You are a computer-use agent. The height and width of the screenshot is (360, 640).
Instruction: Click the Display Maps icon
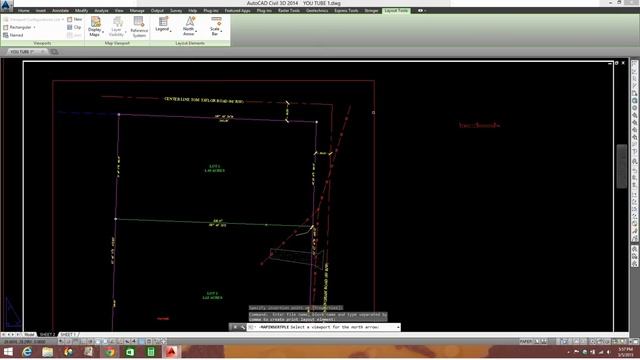[x=96, y=22]
